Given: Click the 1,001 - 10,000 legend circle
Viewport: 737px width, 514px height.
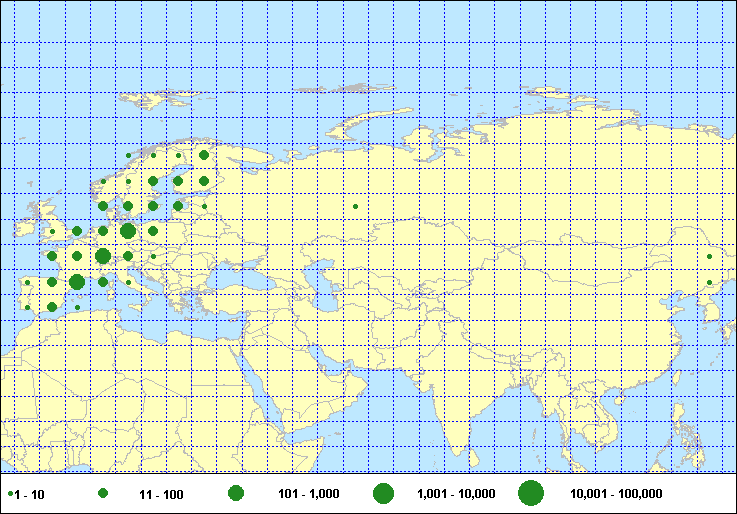Looking at the screenshot, I should point(383,493).
